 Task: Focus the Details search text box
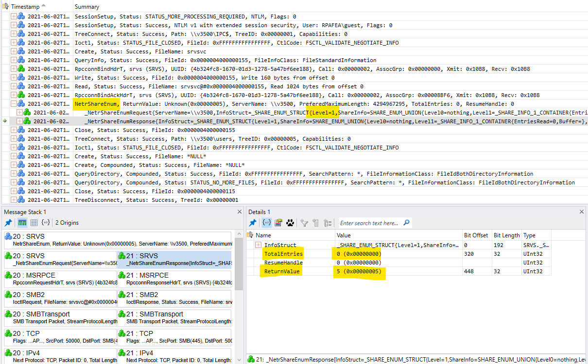pyautogui.click(x=369, y=223)
